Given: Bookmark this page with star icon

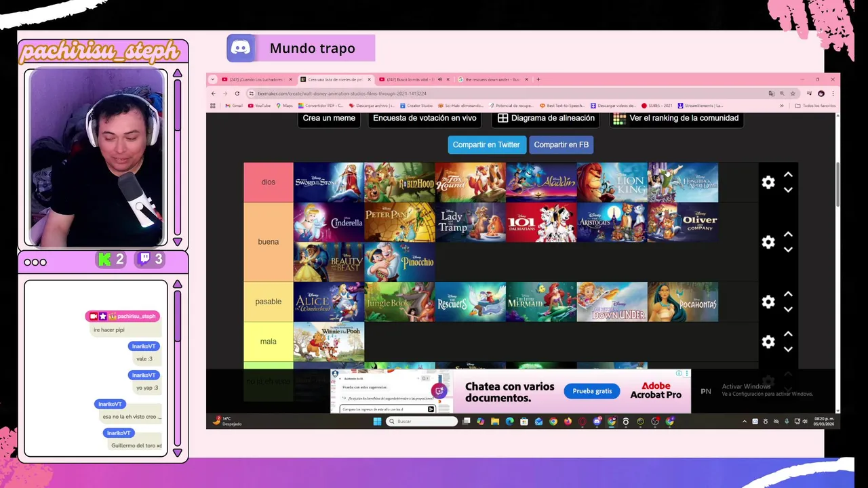Looking at the screenshot, I should point(793,94).
